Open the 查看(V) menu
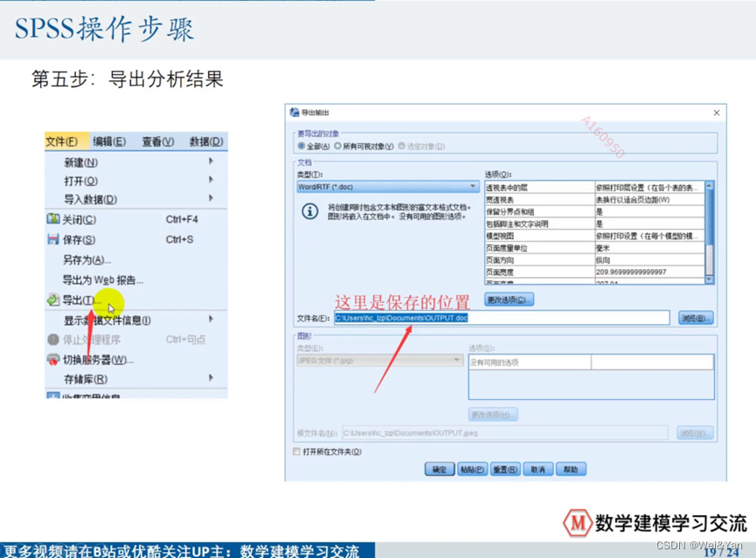Viewport: 756px width, 558px height. click(x=157, y=141)
